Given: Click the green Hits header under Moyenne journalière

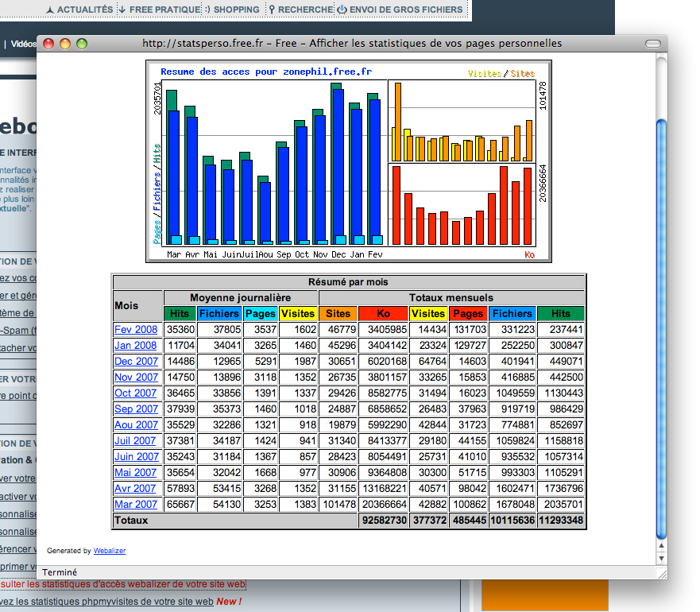Looking at the screenshot, I should 180,314.
